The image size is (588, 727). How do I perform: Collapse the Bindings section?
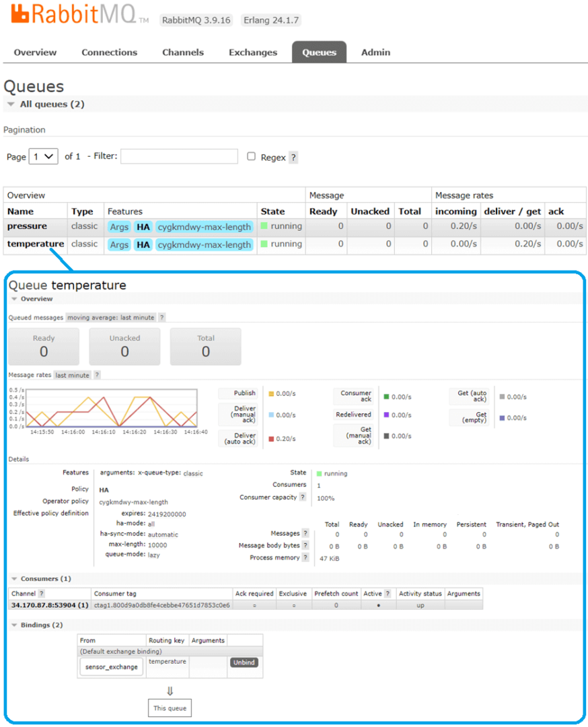point(15,625)
